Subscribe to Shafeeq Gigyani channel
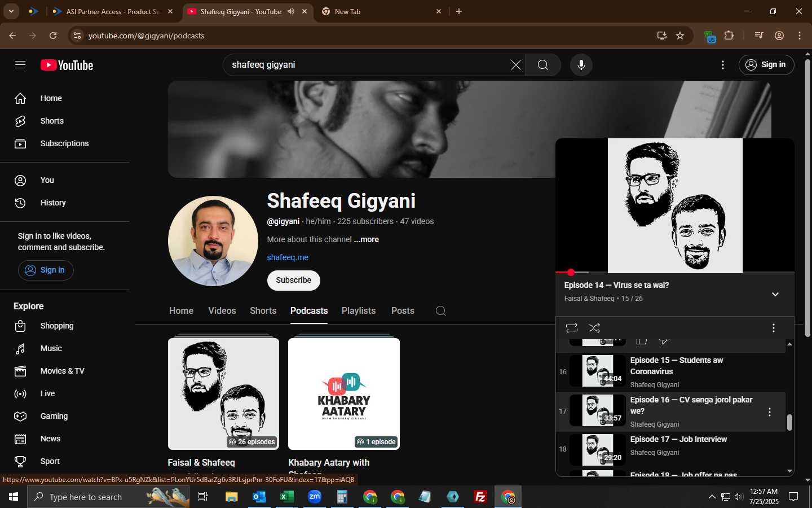This screenshot has height=508, width=812. tap(294, 281)
